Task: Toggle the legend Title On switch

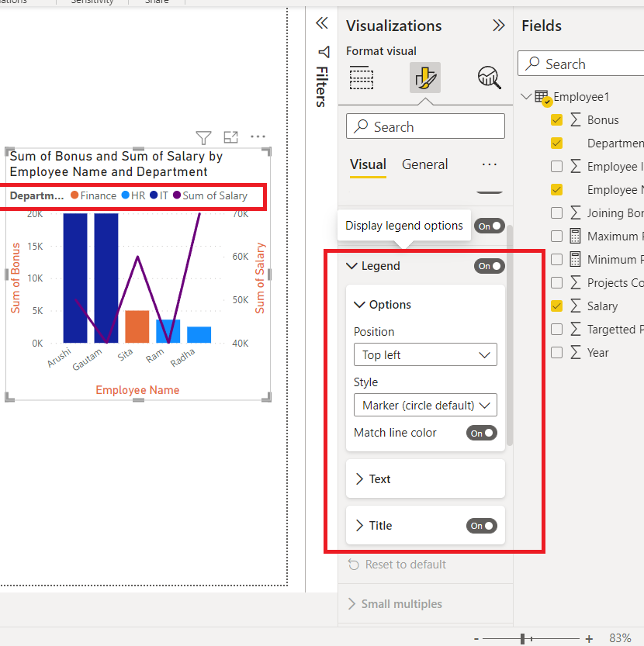Action: pyautogui.click(x=482, y=526)
